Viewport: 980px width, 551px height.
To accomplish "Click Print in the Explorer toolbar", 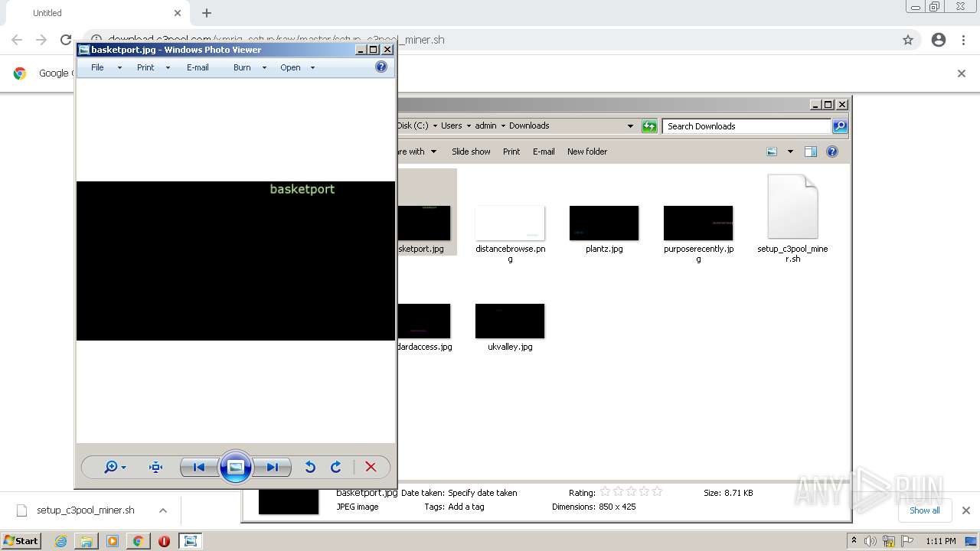I will 511,152.
